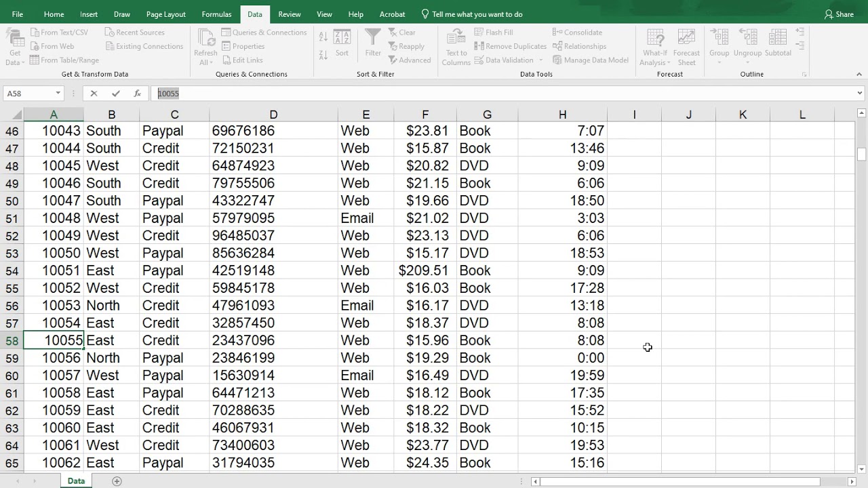The height and width of the screenshot is (488, 868).
Task: Switch to the Formulas tab
Action: pyautogui.click(x=216, y=14)
